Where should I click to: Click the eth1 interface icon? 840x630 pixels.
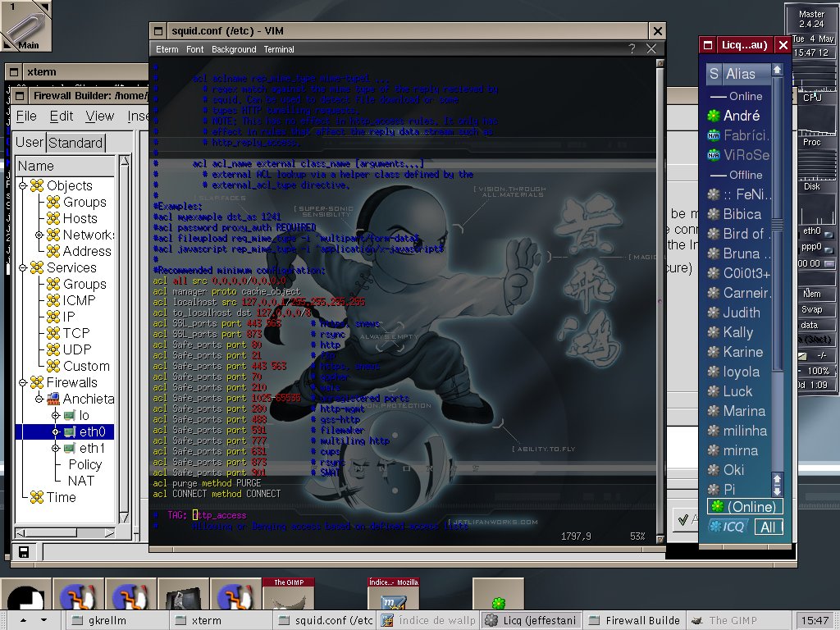tap(70, 448)
